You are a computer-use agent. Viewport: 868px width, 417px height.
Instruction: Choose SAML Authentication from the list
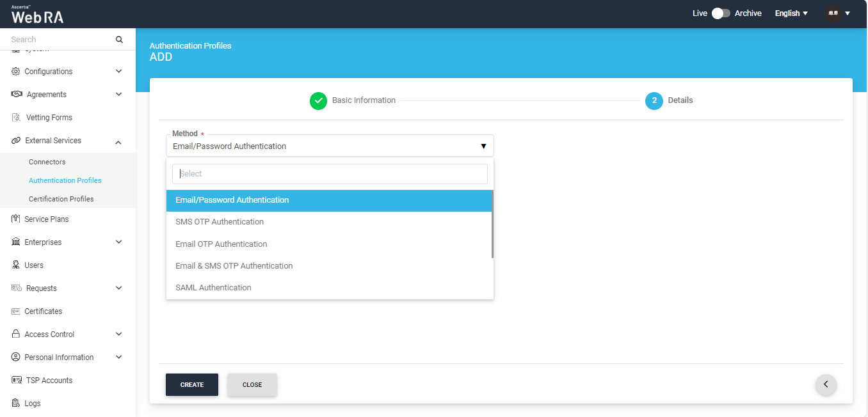[x=213, y=288]
